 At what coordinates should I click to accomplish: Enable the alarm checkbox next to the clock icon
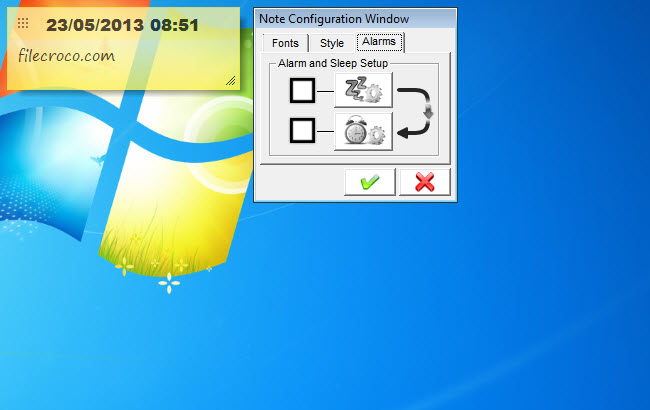tap(302, 131)
